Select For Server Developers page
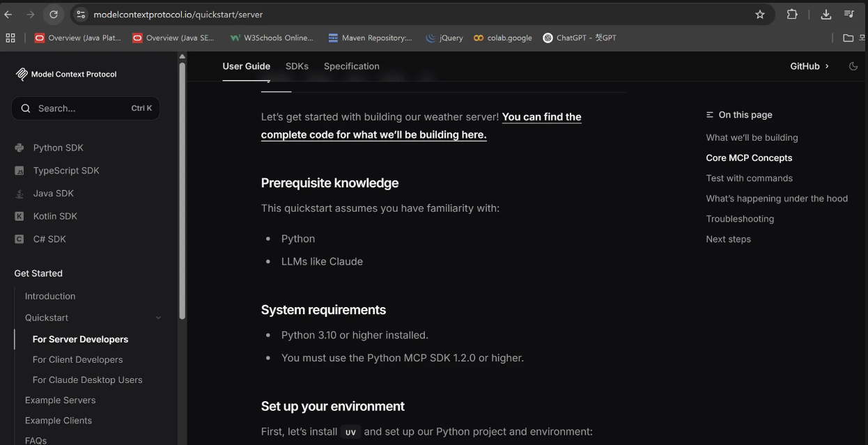This screenshot has width=868, height=445. pos(80,339)
